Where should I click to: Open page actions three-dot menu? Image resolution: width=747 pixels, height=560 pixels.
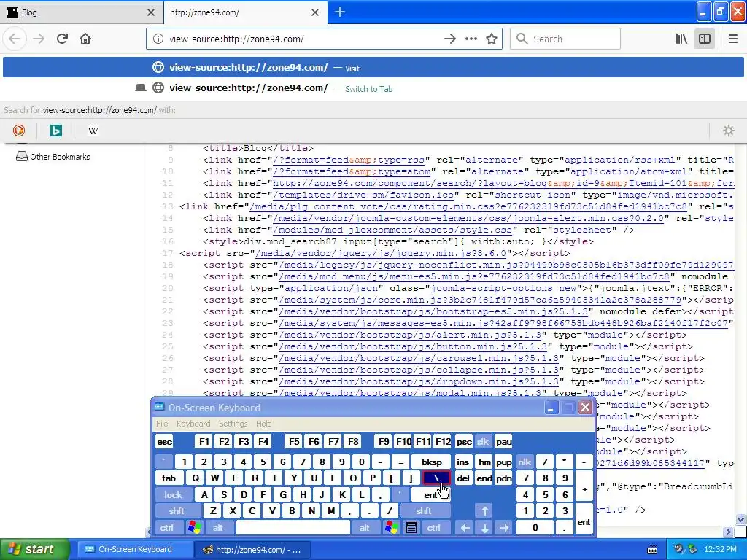(x=471, y=39)
